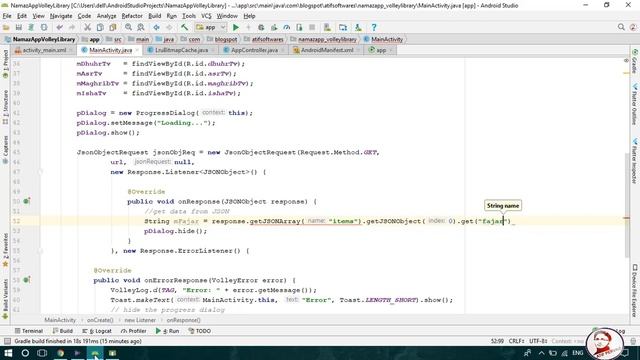Click the onErrorResponse override gutter icon

(27, 280)
